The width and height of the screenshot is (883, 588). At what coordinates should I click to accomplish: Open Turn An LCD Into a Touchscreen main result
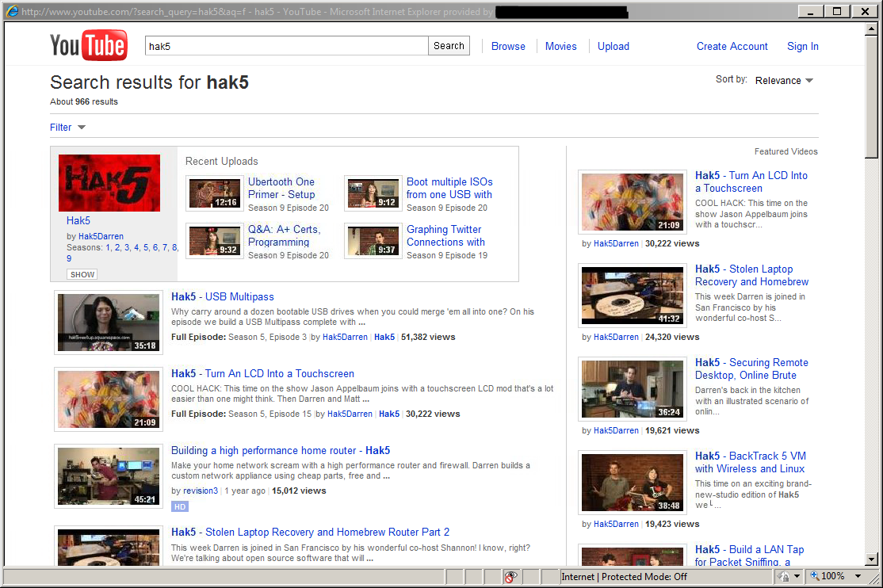262,373
